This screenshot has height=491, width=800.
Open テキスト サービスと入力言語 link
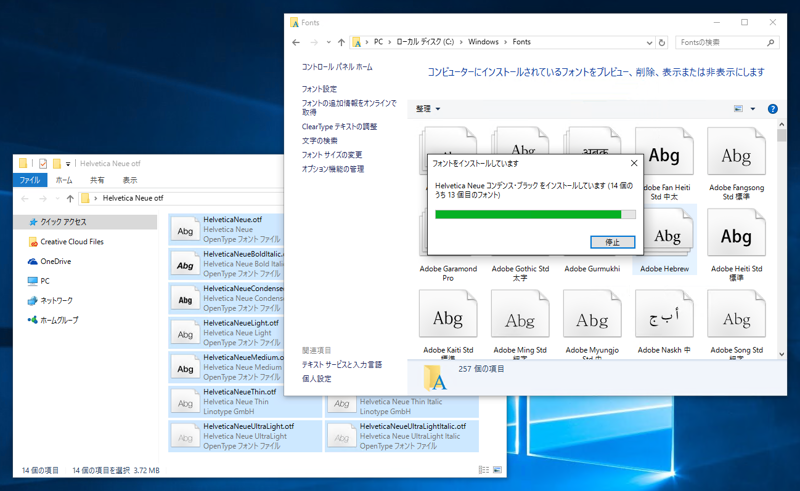coord(341,364)
